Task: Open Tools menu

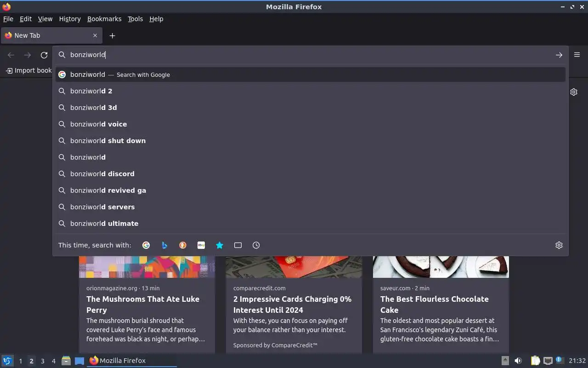Action: (x=135, y=19)
